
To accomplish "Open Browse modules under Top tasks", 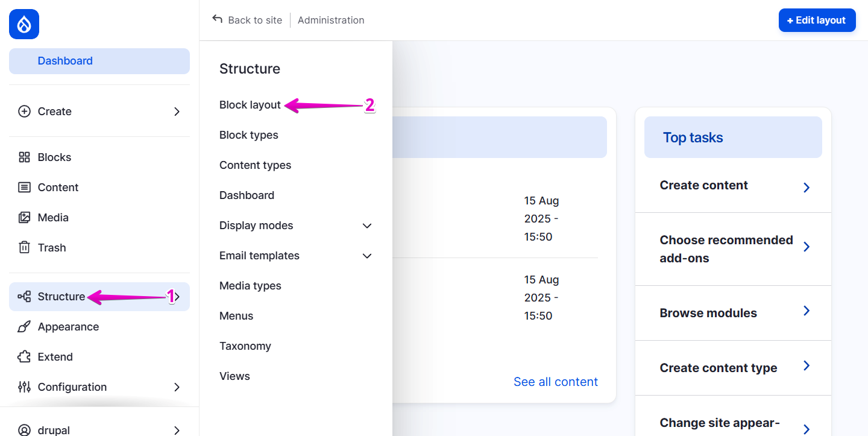I will point(708,313).
